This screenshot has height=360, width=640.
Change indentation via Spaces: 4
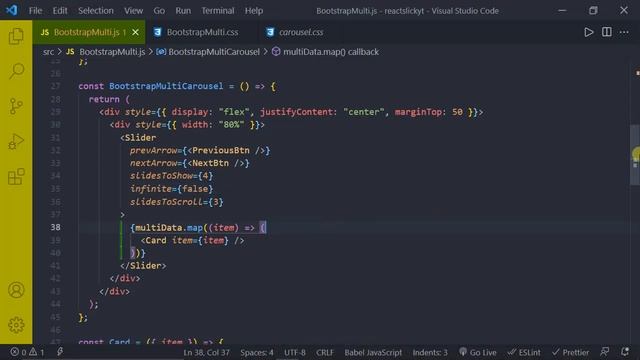pos(257,352)
